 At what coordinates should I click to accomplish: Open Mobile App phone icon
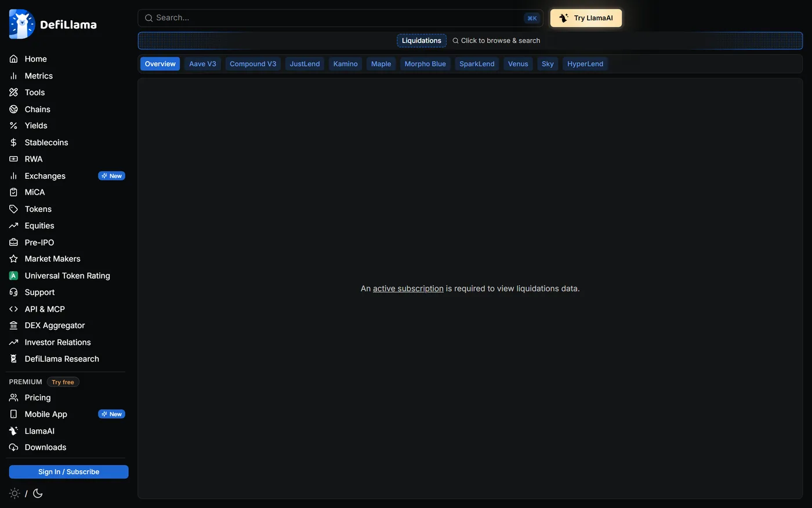point(13,414)
